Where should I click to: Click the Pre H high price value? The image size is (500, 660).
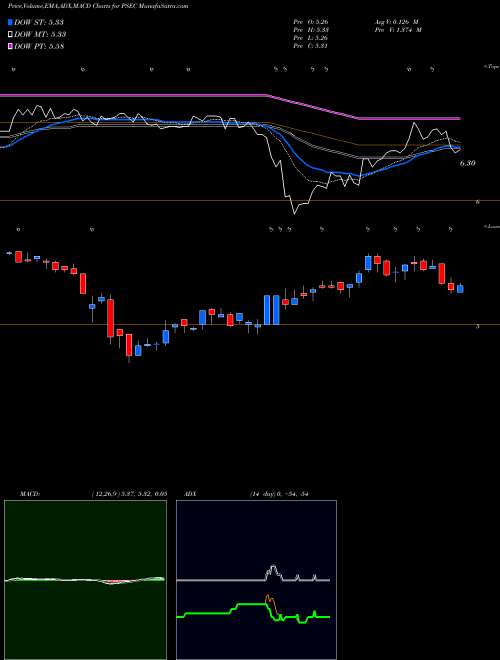311,30
